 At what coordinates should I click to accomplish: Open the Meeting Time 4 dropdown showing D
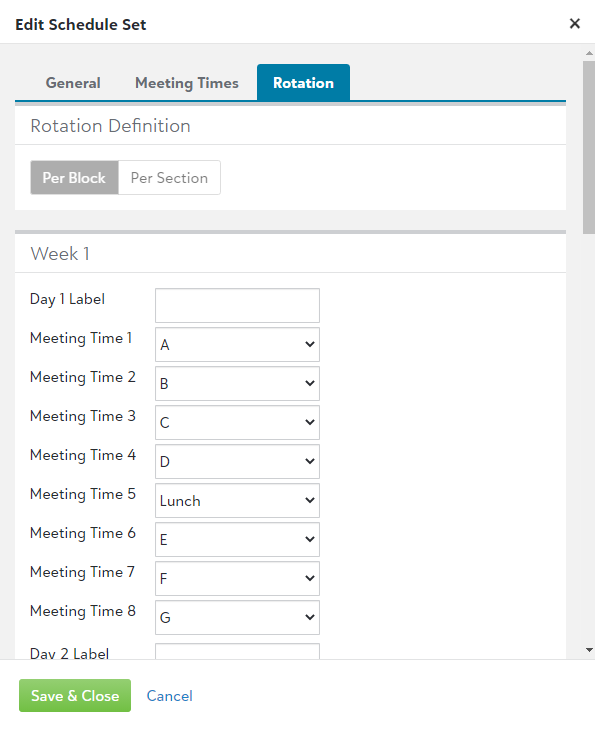pyautogui.click(x=237, y=462)
